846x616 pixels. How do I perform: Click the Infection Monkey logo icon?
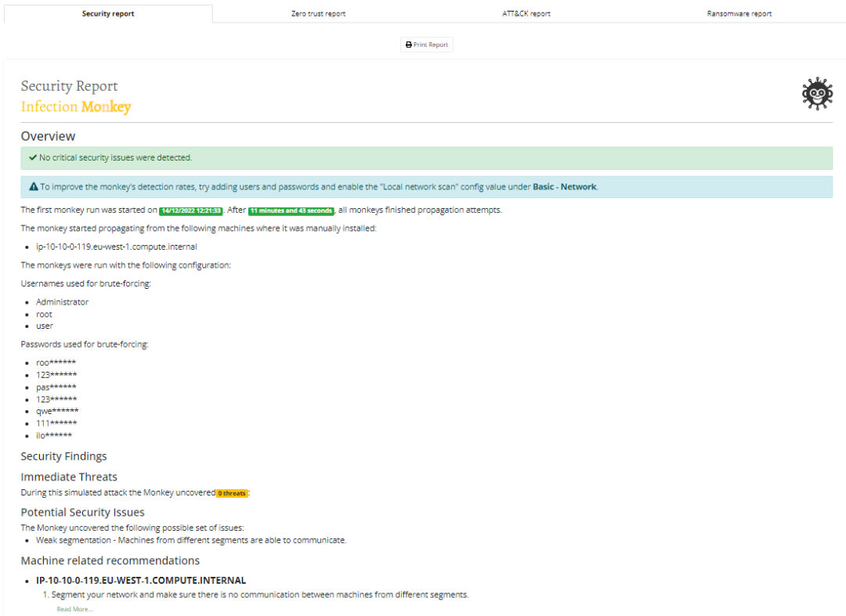[x=817, y=94]
